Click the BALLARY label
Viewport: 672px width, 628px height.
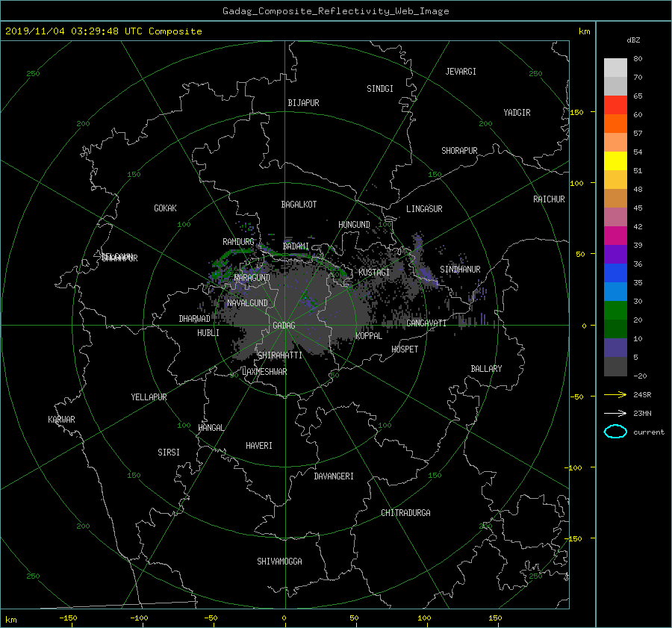(486, 369)
